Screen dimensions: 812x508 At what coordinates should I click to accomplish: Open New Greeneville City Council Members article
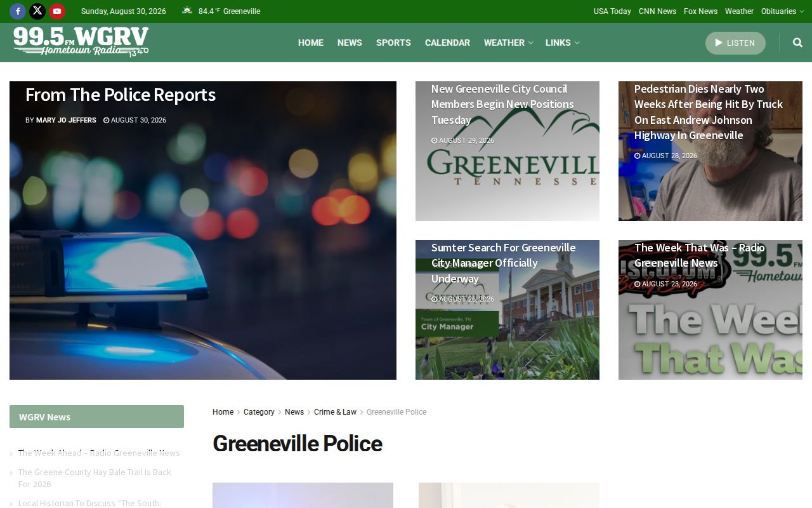point(502,104)
